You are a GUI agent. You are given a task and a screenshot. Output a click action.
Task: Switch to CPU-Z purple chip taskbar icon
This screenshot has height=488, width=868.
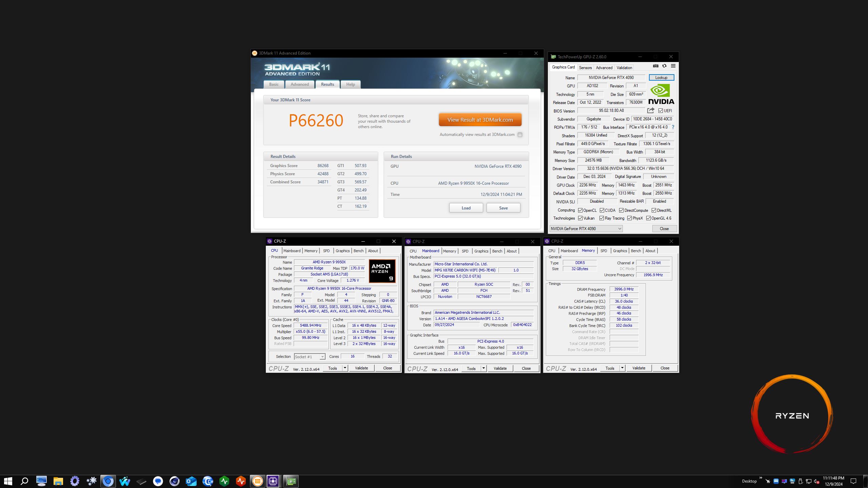273,481
